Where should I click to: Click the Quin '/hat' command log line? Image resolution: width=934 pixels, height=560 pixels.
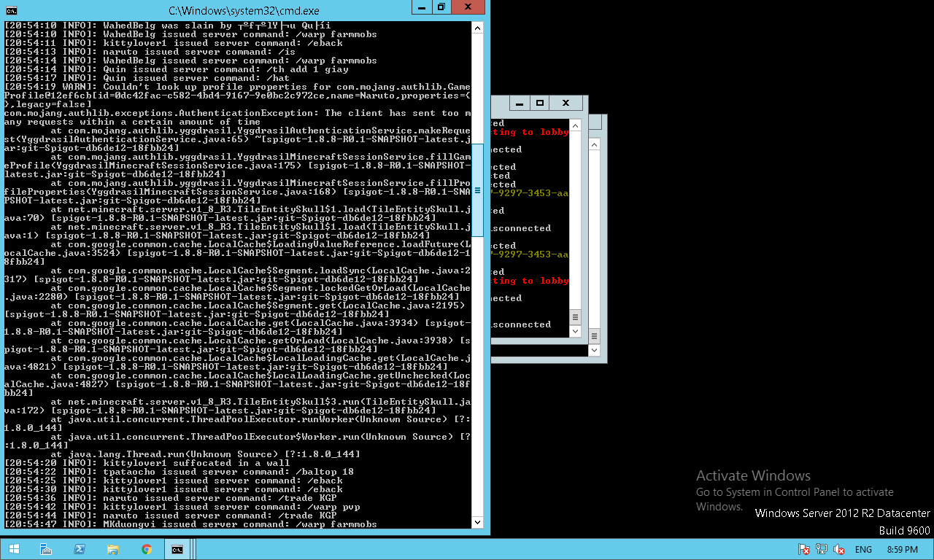pos(147,78)
